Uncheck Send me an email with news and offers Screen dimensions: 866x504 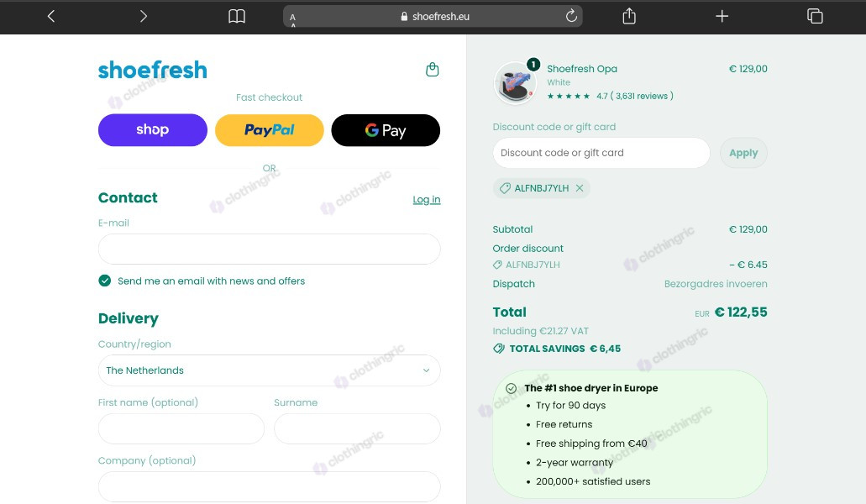coord(104,281)
